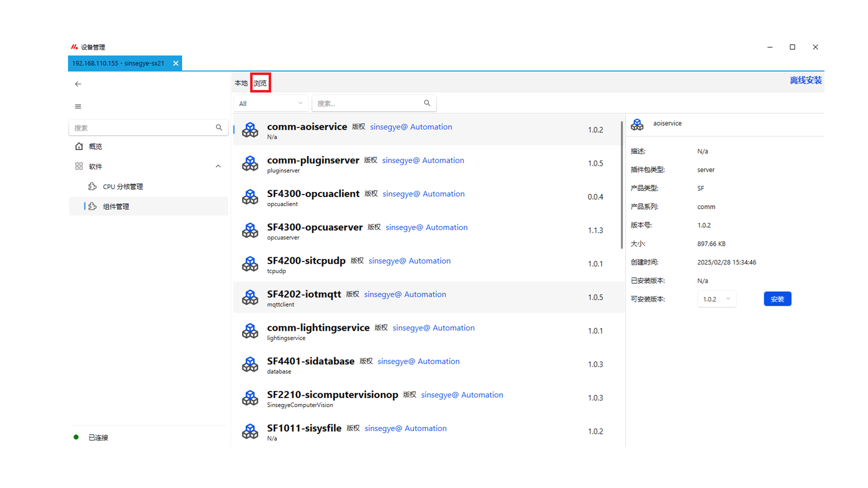
Task: Close the 192.168.110.155 connection tab
Action: click(176, 63)
